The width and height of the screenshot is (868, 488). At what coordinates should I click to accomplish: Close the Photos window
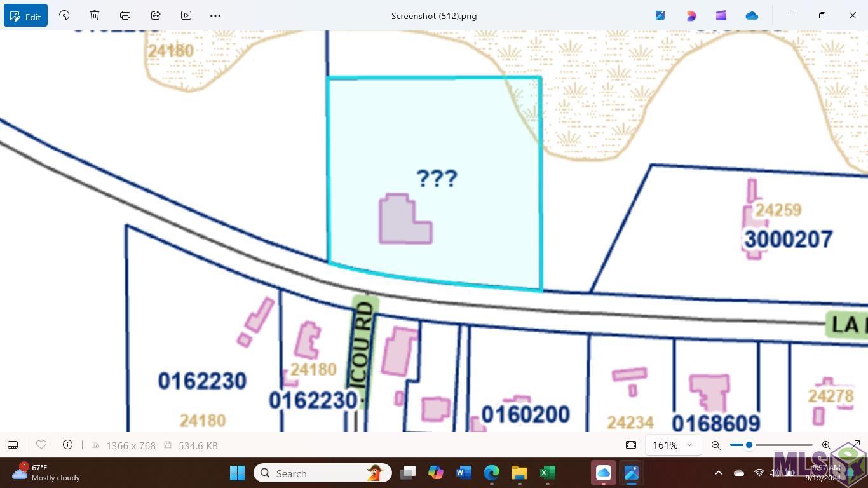[853, 15]
